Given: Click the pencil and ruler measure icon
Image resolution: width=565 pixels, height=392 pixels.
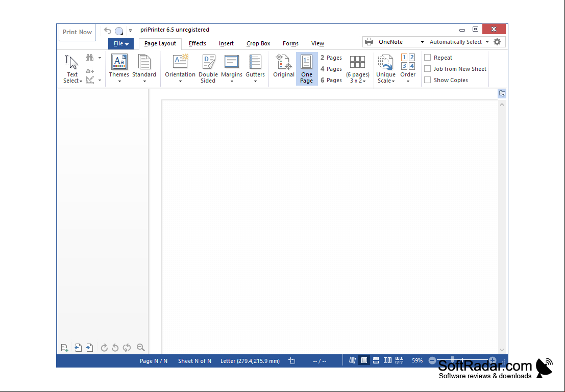Looking at the screenshot, I should (89, 80).
